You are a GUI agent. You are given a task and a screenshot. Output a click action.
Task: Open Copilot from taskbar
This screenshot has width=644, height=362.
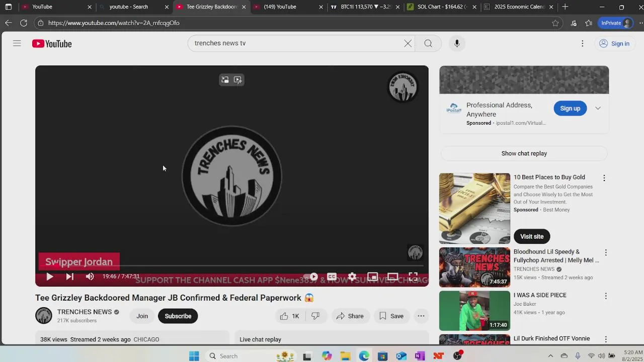click(327, 356)
